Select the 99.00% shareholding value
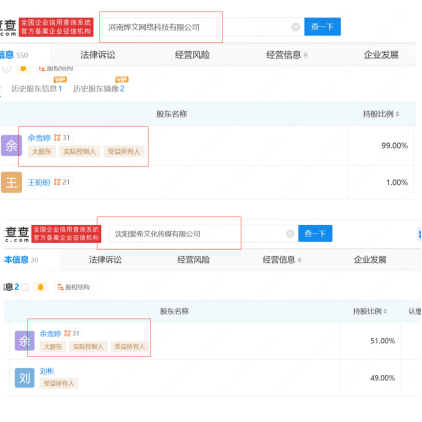Viewport: 422px width, 422px height. [x=395, y=146]
